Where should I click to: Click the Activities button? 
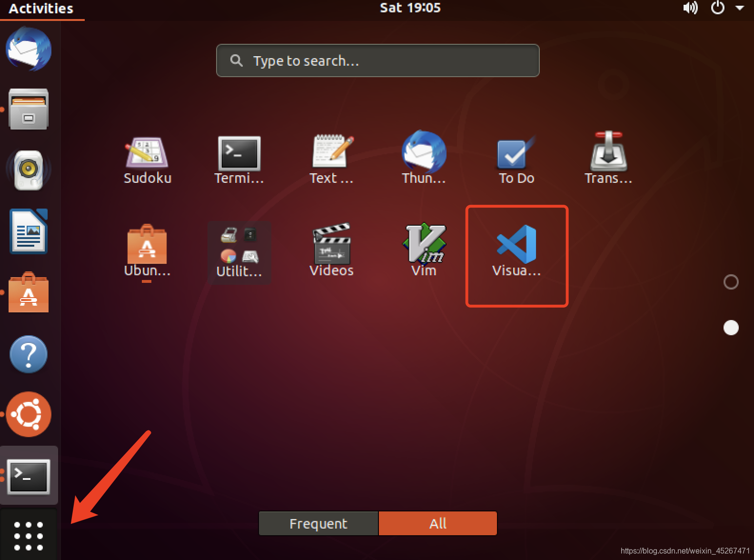click(x=41, y=9)
